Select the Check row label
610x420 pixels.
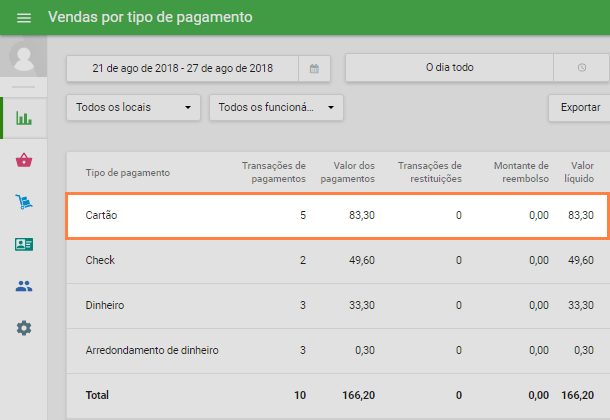point(100,260)
